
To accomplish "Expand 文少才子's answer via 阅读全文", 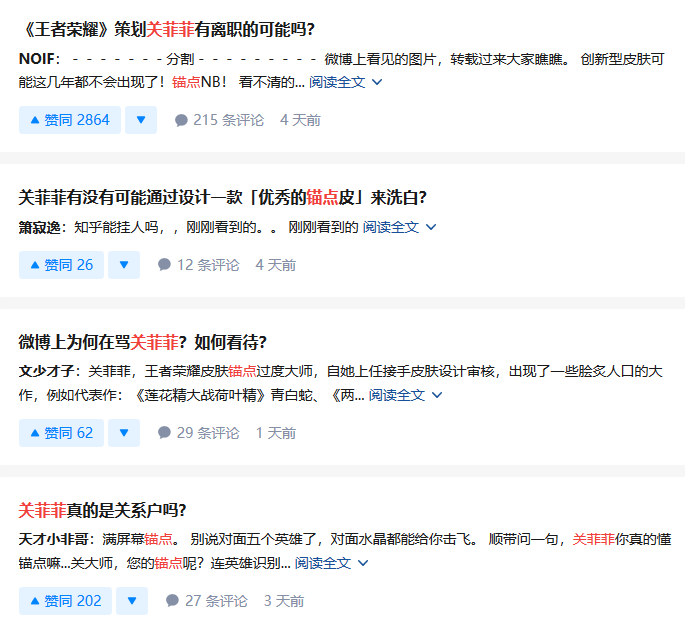I will point(405,395).
